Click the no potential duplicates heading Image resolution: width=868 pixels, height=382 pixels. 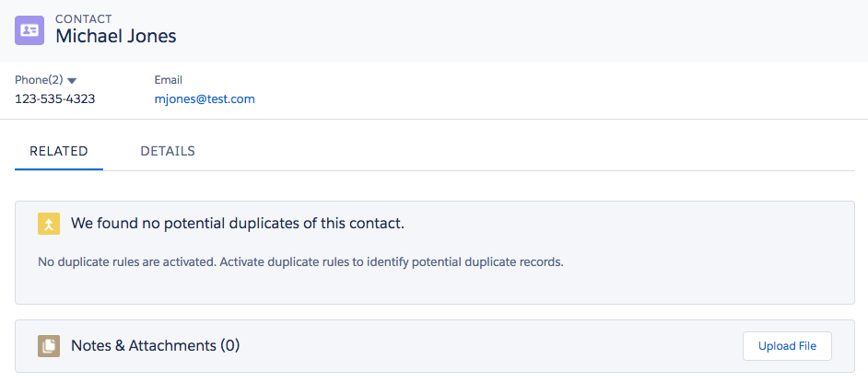(238, 224)
